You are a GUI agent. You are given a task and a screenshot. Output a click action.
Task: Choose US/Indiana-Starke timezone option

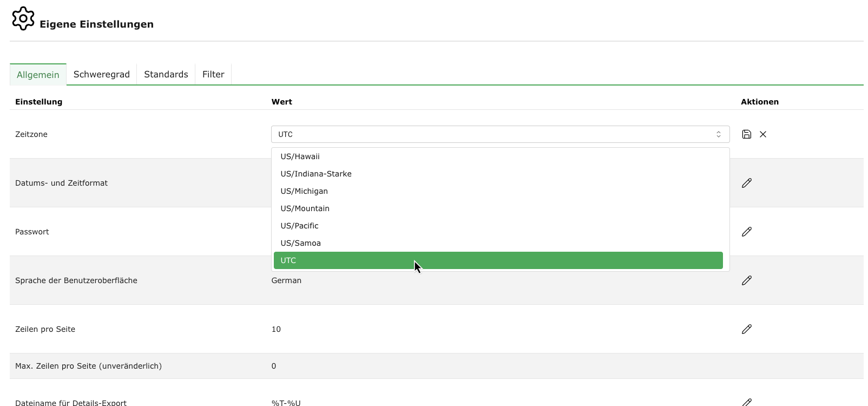(316, 174)
